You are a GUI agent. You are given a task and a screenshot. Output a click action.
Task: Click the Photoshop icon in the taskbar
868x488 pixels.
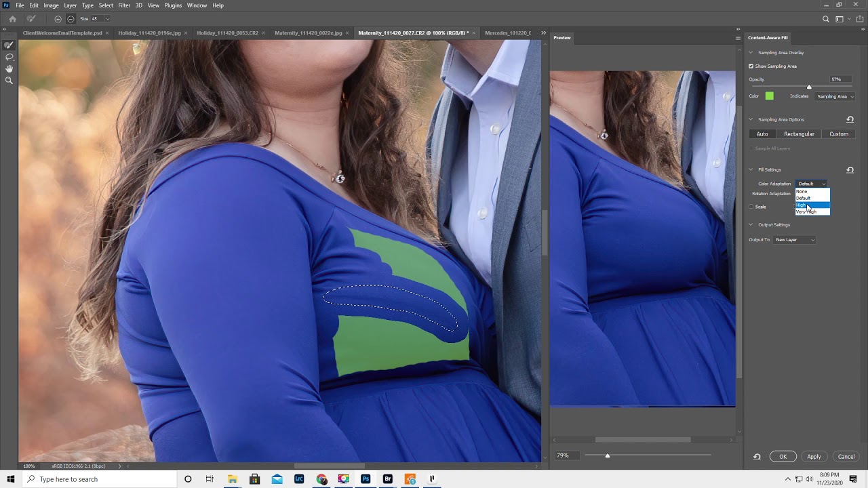pos(366,479)
